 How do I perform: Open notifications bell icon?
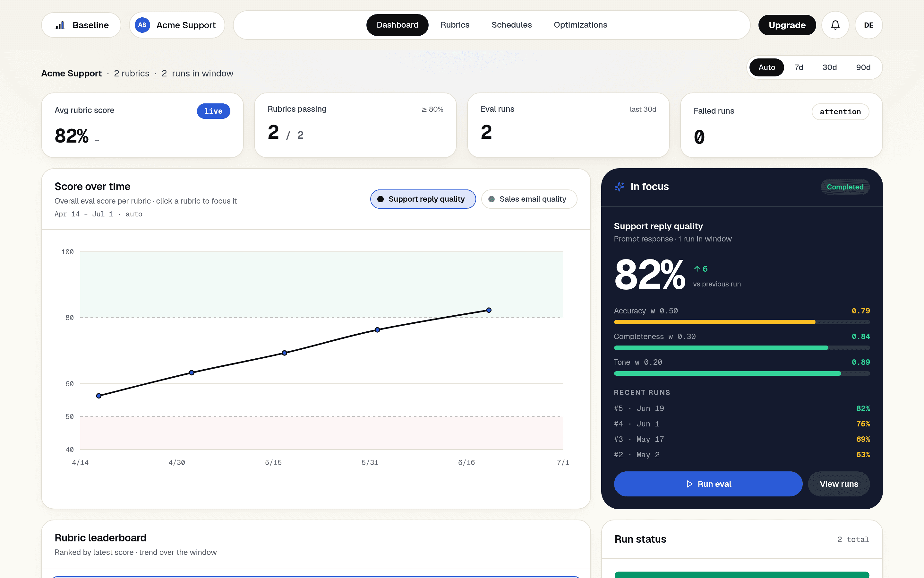click(835, 25)
